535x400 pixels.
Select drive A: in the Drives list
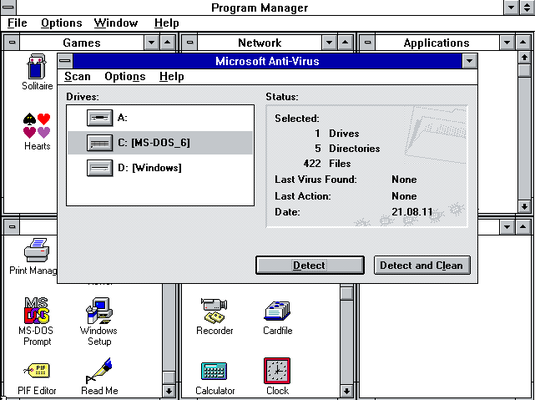point(160,118)
